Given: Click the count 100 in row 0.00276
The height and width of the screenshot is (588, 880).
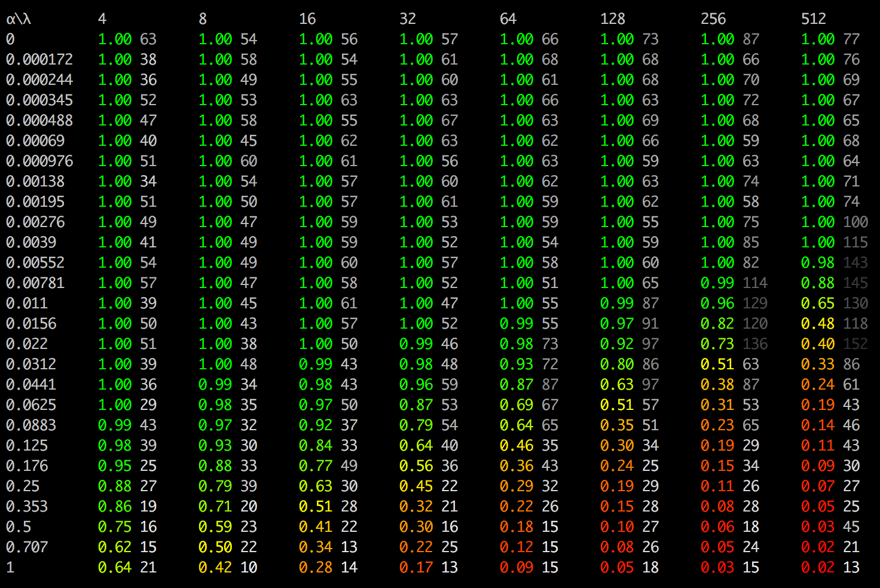Looking at the screenshot, I should [855, 222].
